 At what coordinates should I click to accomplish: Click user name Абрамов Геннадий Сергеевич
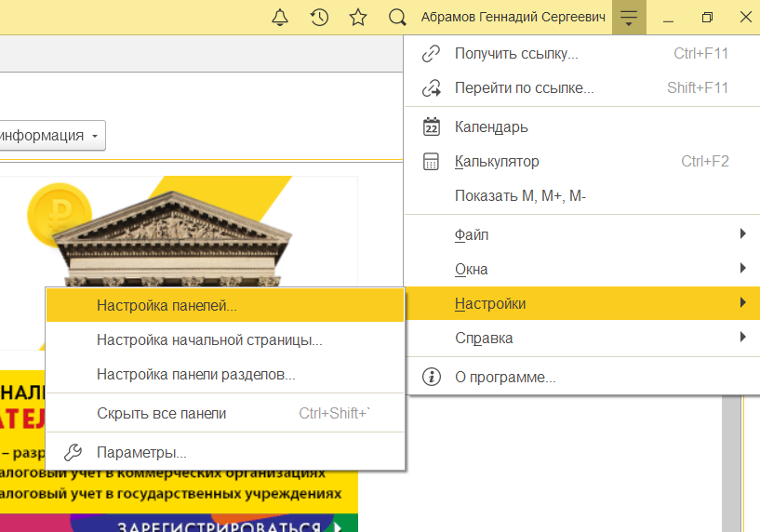point(513,18)
